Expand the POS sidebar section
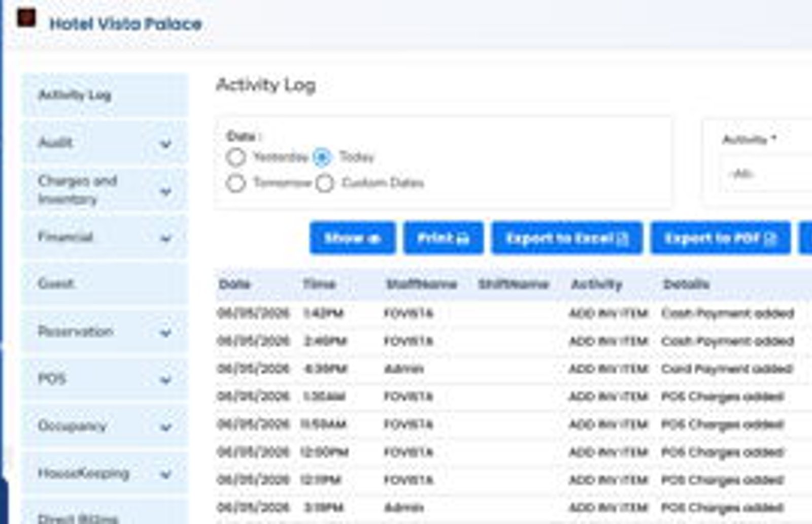Screen dimensions: 812x524 tap(105, 379)
